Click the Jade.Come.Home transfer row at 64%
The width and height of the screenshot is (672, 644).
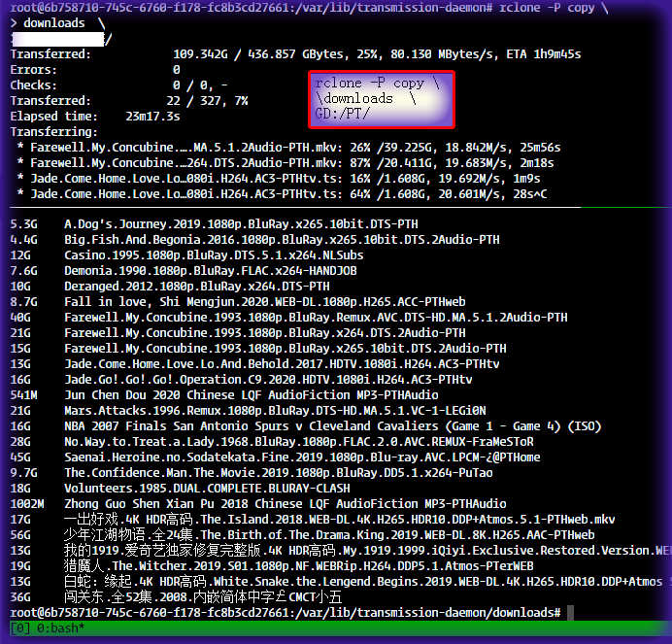(282, 194)
